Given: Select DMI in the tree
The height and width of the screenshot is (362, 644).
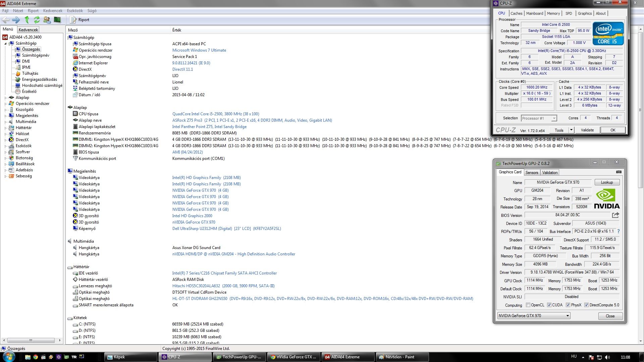Looking at the screenshot, I should pos(26,61).
